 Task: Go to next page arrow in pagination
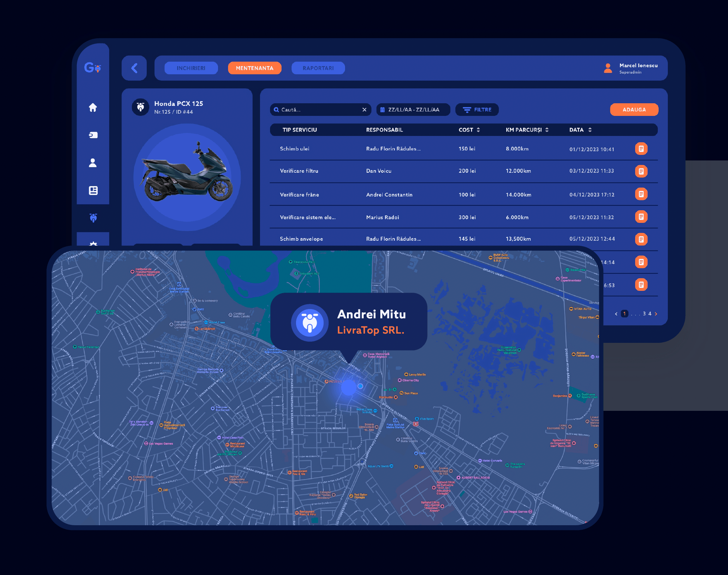coord(656,314)
